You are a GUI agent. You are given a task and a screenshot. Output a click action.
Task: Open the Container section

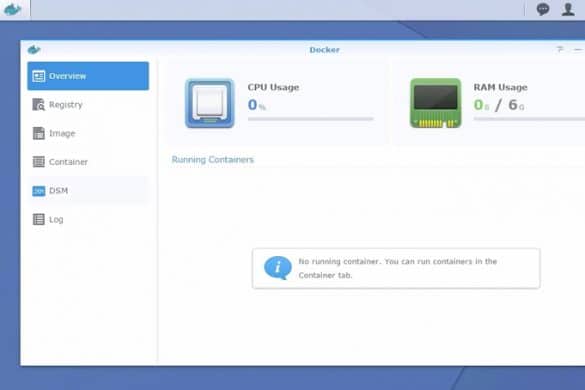tap(88, 162)
